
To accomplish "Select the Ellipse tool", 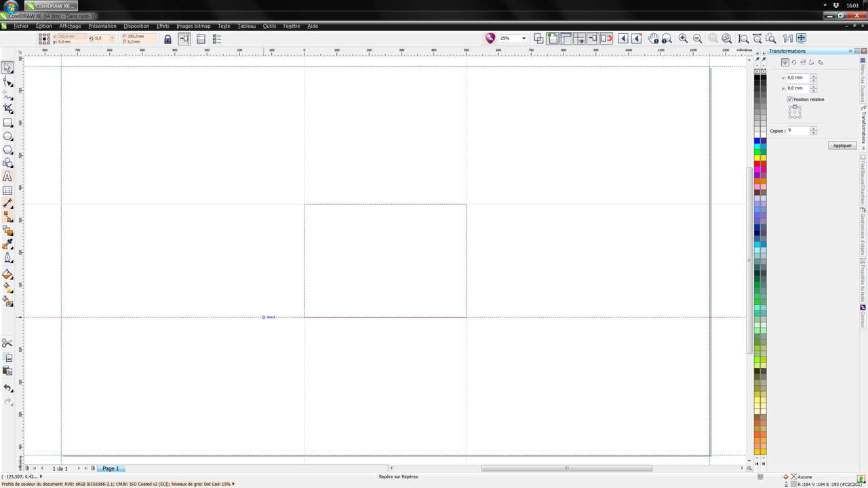I will click(x=7, y=136).
